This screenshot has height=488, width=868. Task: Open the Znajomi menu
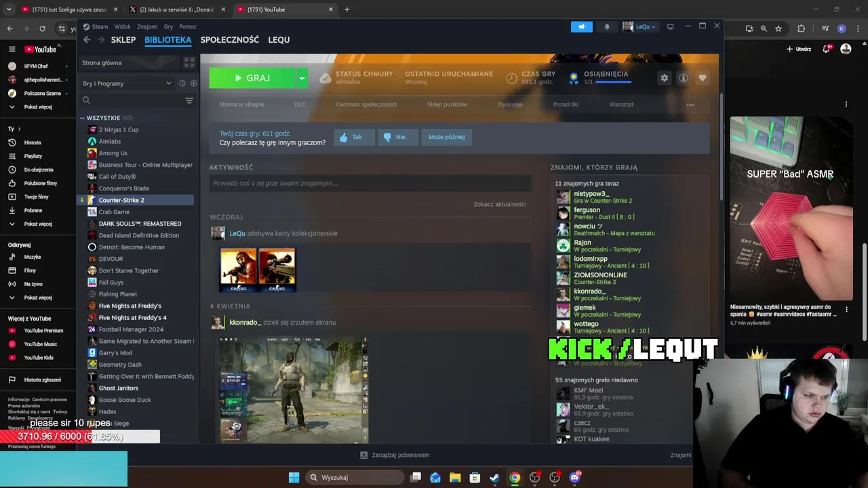point(147,26)
